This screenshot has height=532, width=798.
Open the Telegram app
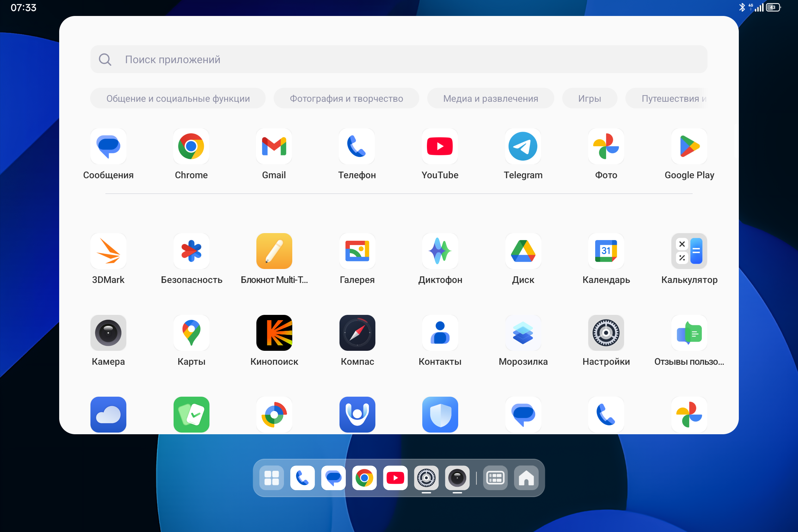click(x=523, y=146)
